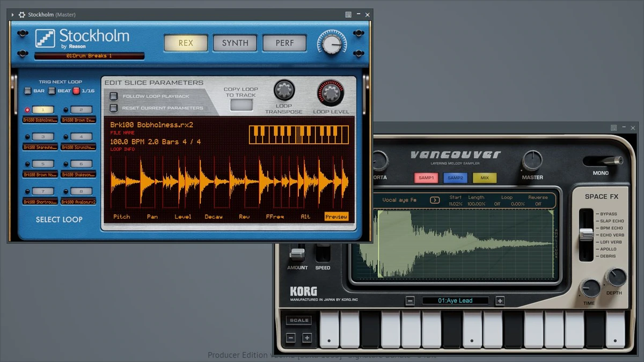Click the Space FX TIME knob

pyautogui.click(x=590, y=289)
